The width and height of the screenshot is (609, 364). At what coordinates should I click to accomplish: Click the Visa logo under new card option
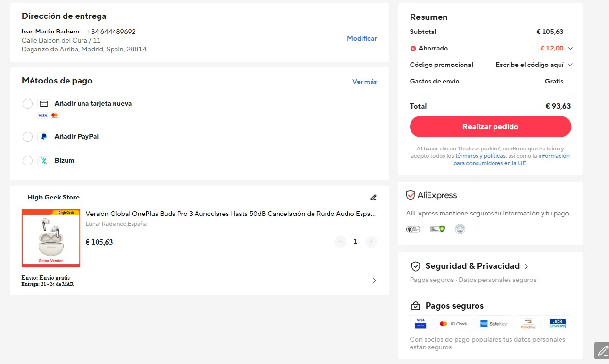pos(43,116)
